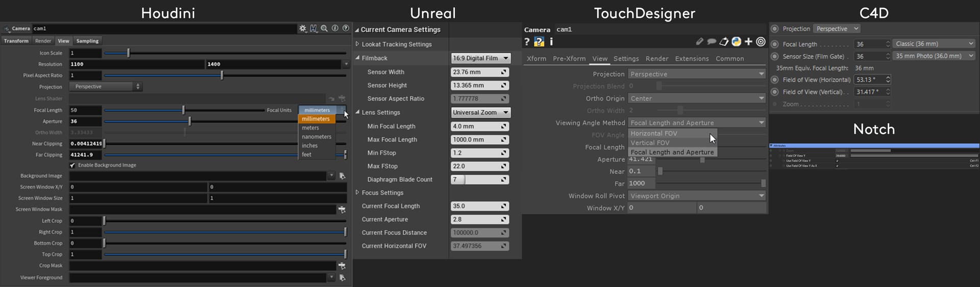Click Lens Shader jump-to-node arrow icon
Image resolution: width=980 pixels, height=287 pixels.
tap(332, 98)
